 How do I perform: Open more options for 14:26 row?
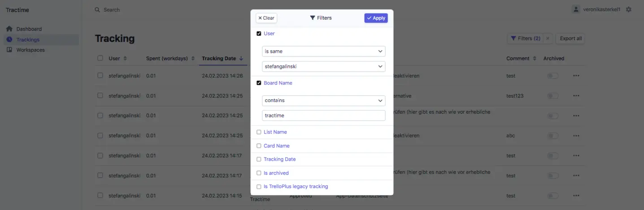pos(576,76)
